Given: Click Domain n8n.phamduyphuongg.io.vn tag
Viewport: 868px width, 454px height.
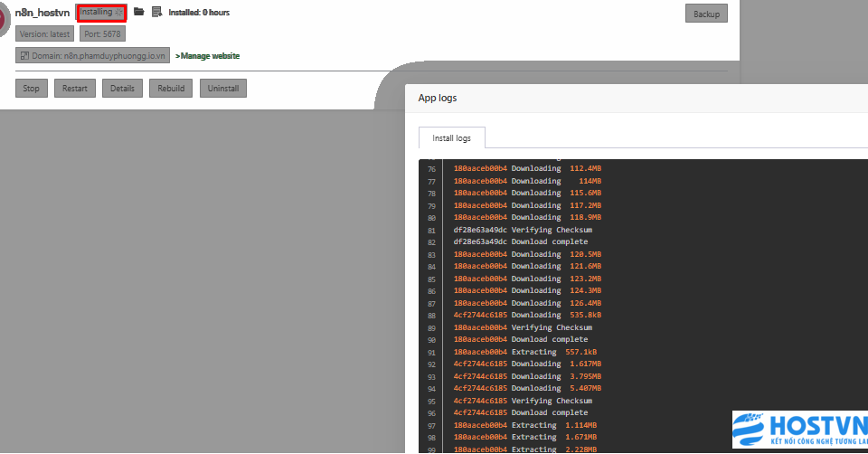Looking at the screenshot, I should coord(92,55).
